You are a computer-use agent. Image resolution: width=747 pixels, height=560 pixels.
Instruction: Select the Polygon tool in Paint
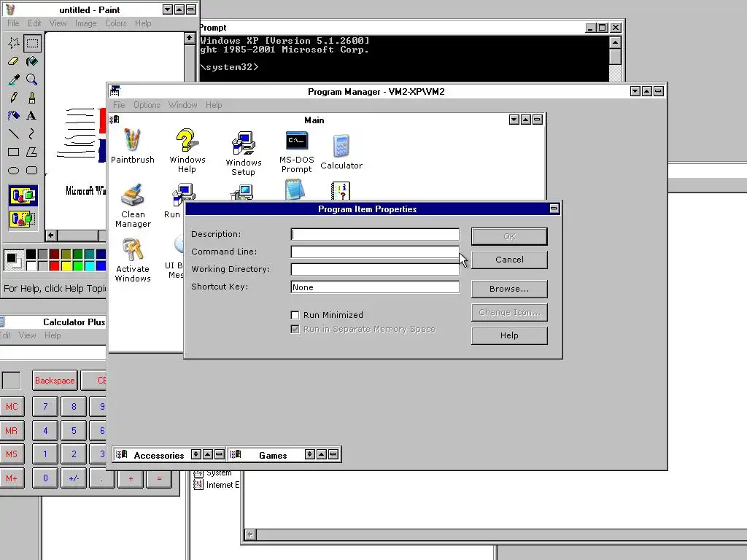[32, 152]
